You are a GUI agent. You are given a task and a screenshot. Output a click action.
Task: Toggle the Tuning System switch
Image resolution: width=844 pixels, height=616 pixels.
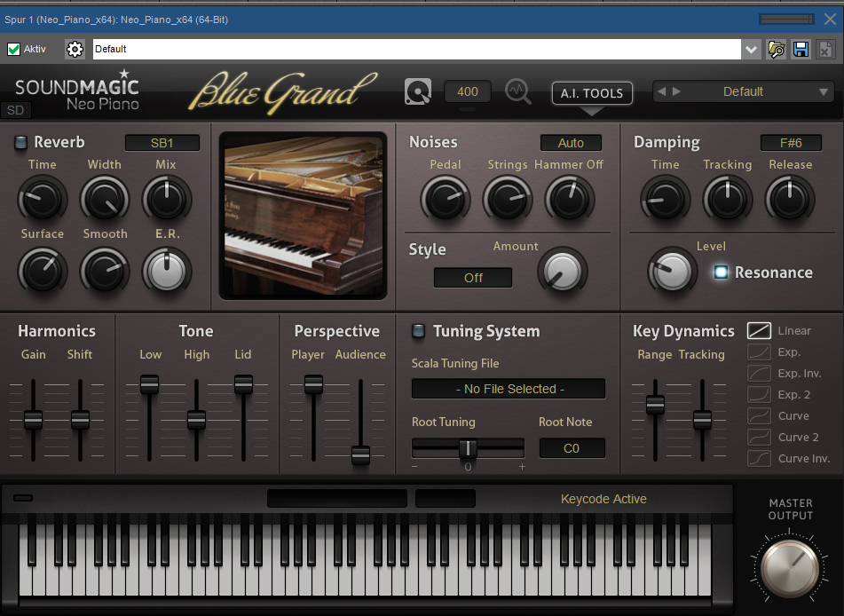(418, 330)
